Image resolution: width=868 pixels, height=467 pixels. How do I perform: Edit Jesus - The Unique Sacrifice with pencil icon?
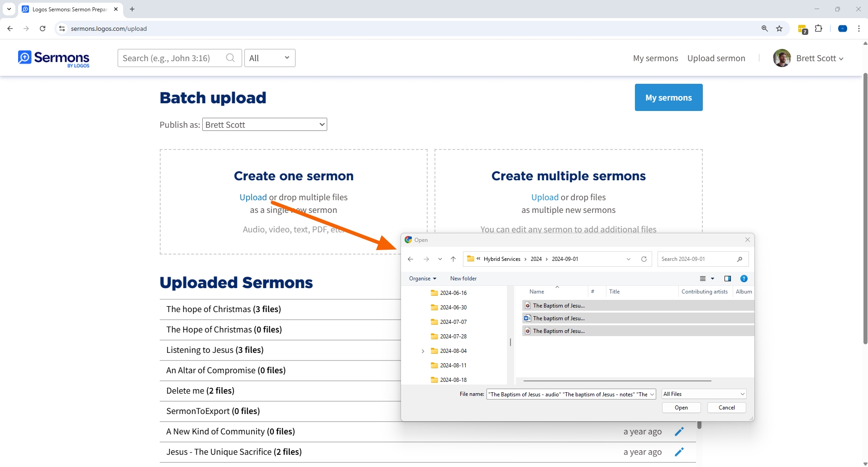tap(679, 452)
